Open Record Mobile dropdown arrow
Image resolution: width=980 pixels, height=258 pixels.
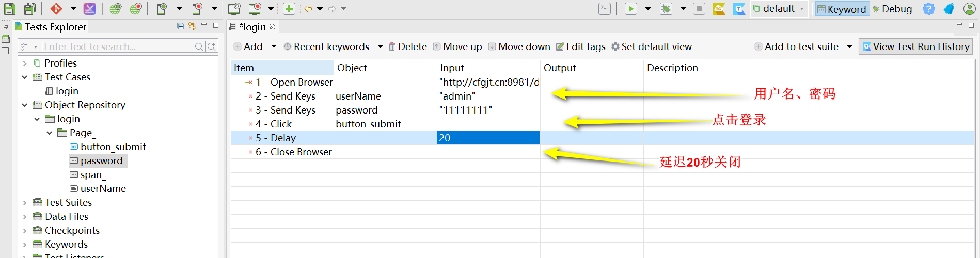point(214,9)
